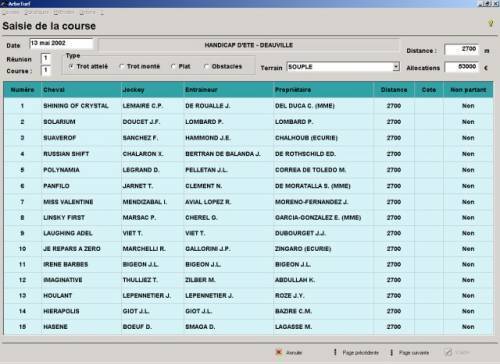Select the Obstacles radio button
Viewport: 500px width, 364px height.
tap(206, 66)
